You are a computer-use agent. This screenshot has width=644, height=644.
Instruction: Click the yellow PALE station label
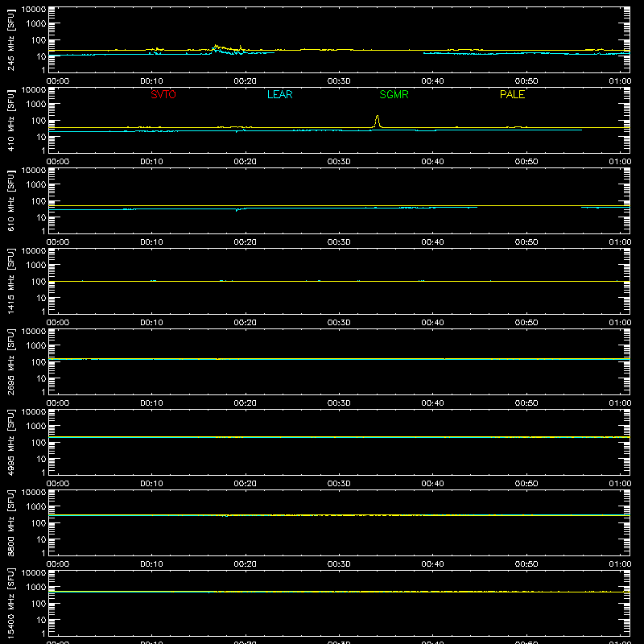(512, 94)
